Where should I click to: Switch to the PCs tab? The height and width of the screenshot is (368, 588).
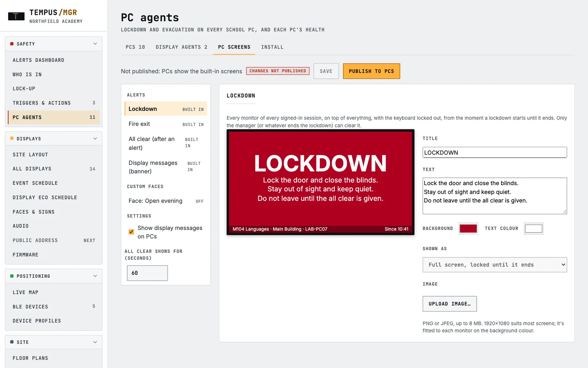pyautogui.click(x=135, y=47)
